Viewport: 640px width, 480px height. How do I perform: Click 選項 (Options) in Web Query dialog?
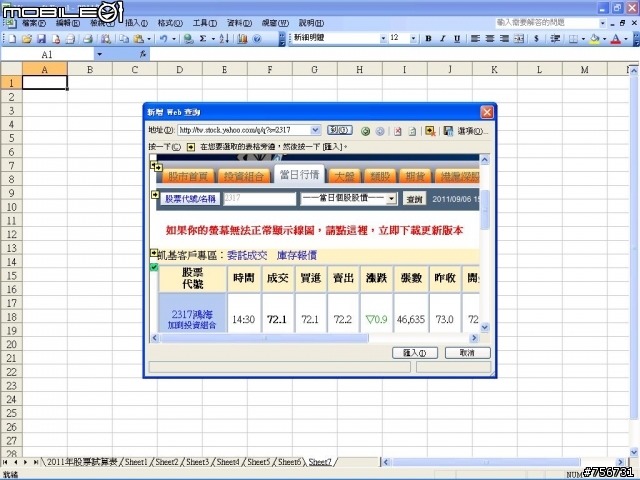point(472,131)
